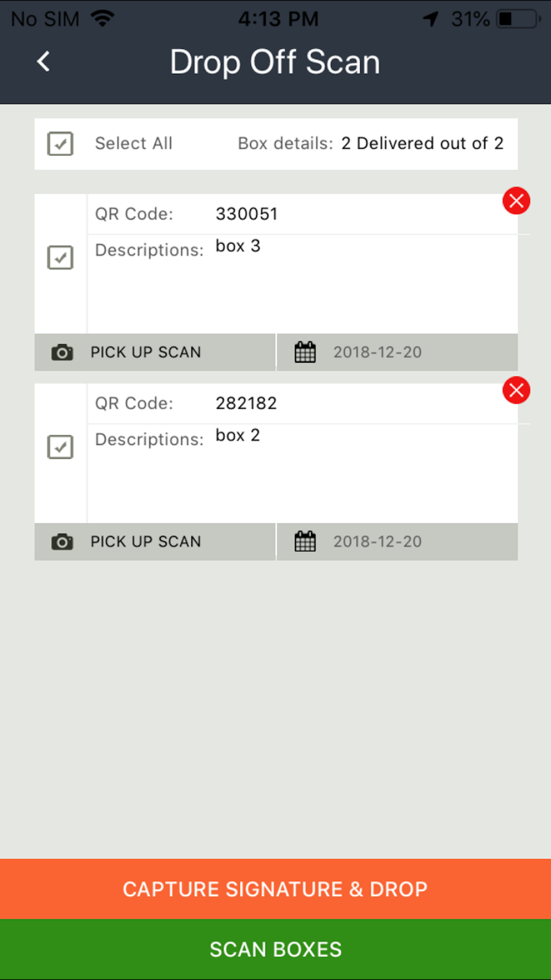Select date 2018-12-20 for box 2
Viewport: 551px width, 980px height.
point(377,542)
